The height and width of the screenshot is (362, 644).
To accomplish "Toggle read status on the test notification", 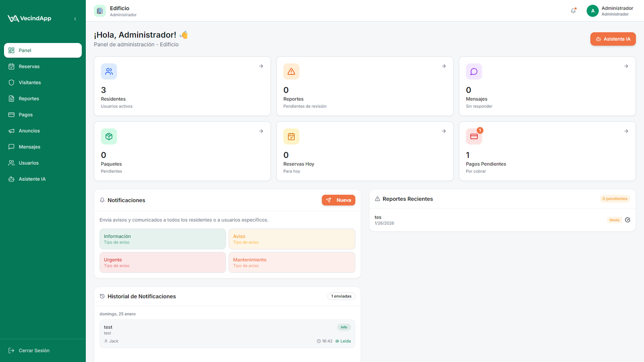I will tap(343, 341).
